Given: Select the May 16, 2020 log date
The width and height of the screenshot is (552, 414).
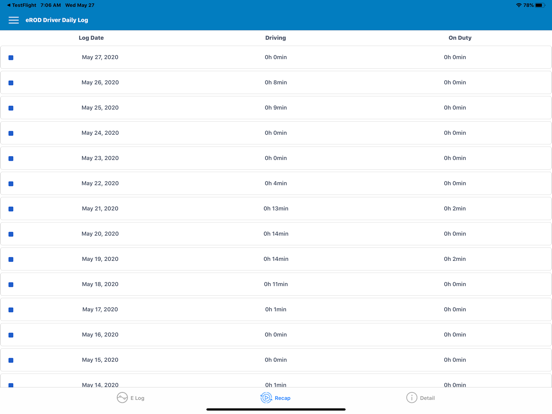Looking at the screenshot, I should [100, 334].
